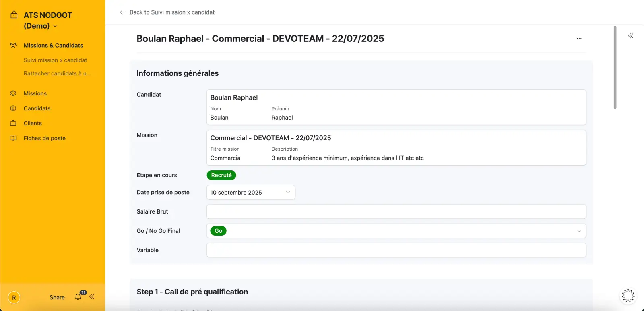Click Step 1 - Call de pré qualification heading

[x=192, y=292]
